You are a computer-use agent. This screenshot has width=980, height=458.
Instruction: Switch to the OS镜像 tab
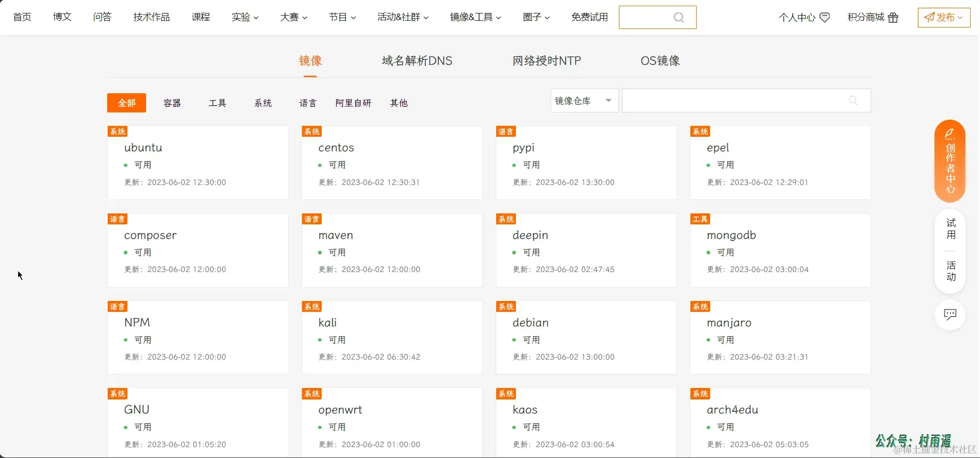(x=660, y=61)
